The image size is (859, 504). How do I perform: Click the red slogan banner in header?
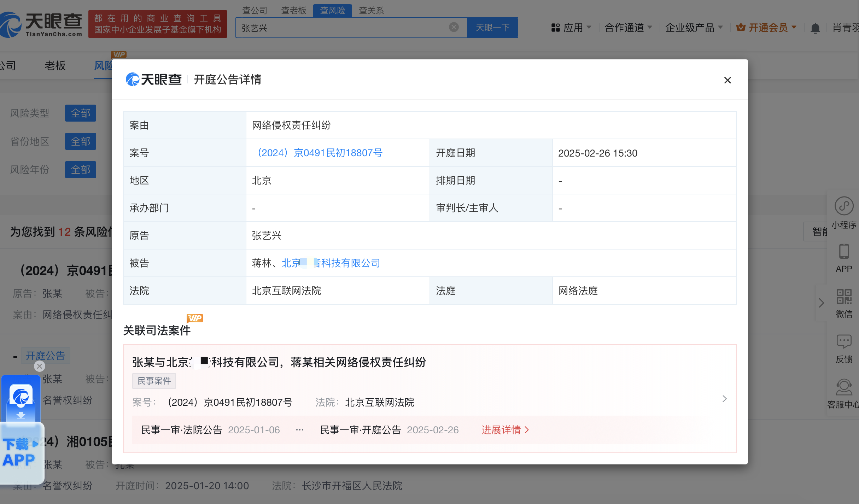pos(158,24)
